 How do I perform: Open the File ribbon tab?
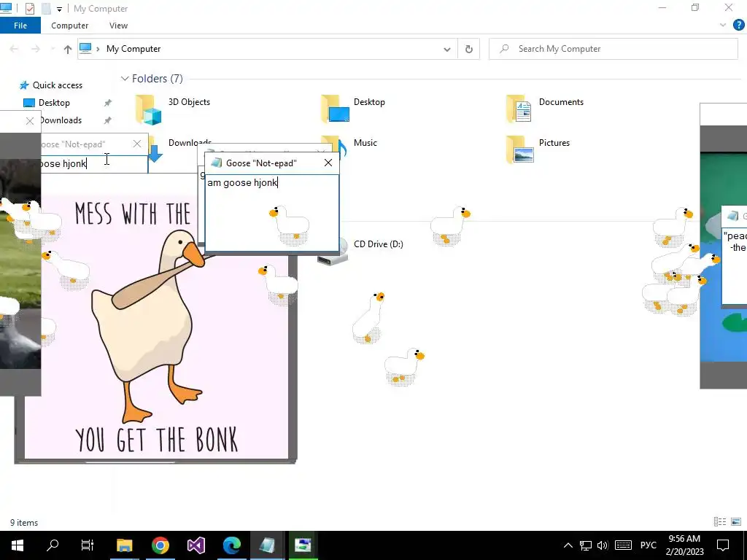pyautogui.click(x=20, y=26)
